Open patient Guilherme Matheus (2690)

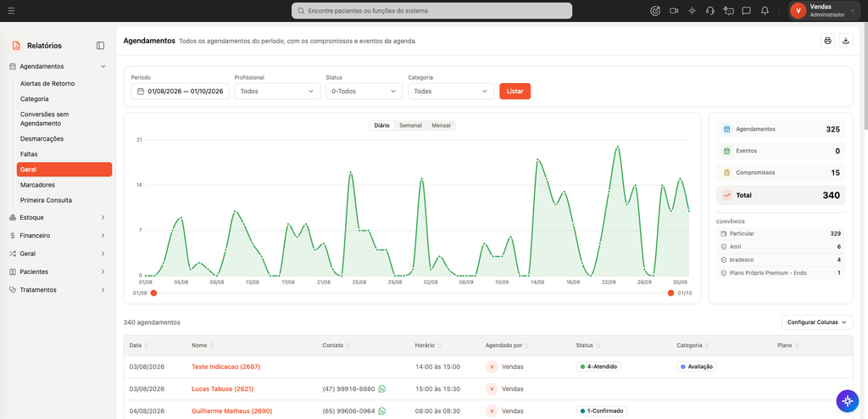click(231, 411)
